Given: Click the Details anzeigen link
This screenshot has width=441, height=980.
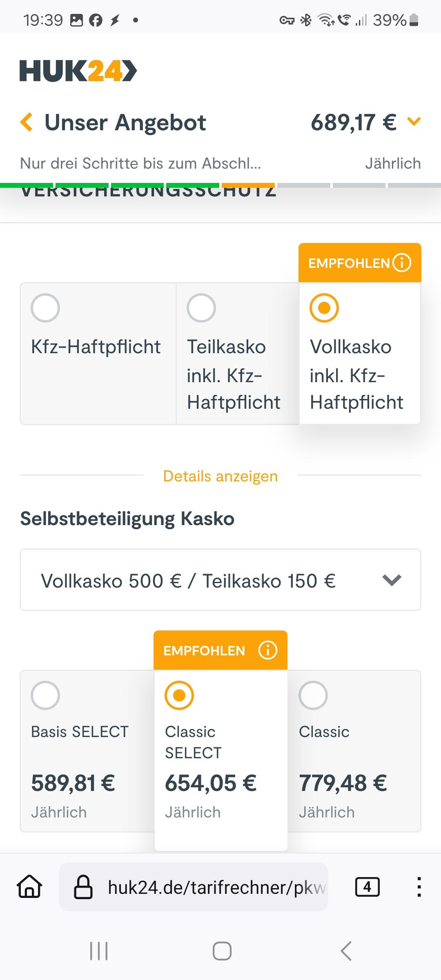Looking at the screenshot, I should click(220, 476).
